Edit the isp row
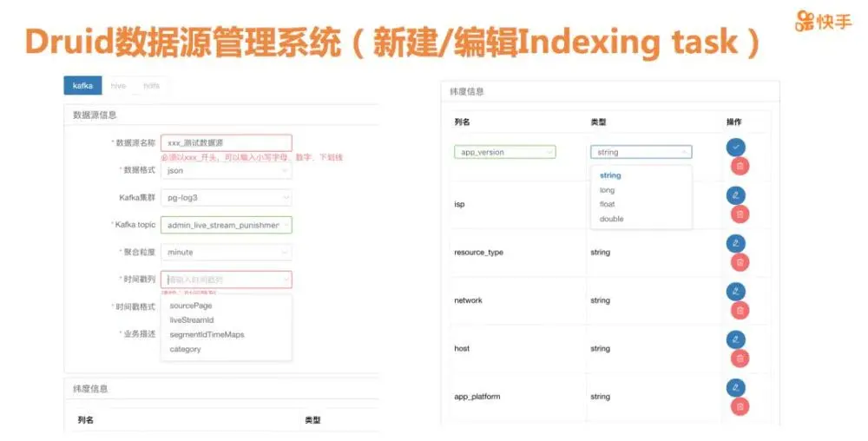868x441 pixels. click(x=736, y=195)
